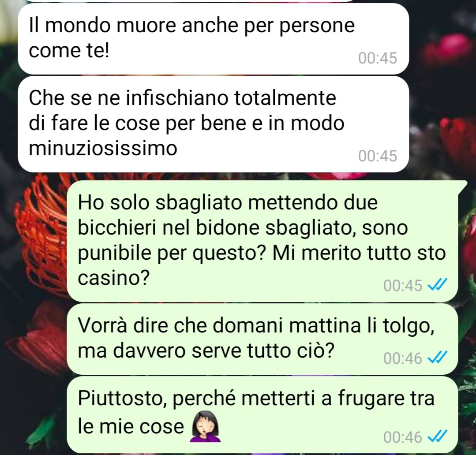
Task: Tap the text 'le mie cose'
Action: (x=131, y=426)
